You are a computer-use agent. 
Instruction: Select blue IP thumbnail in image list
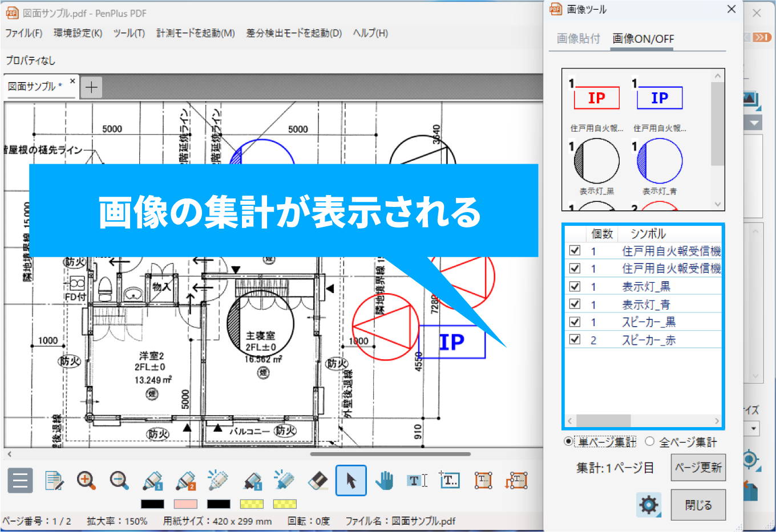660,98
